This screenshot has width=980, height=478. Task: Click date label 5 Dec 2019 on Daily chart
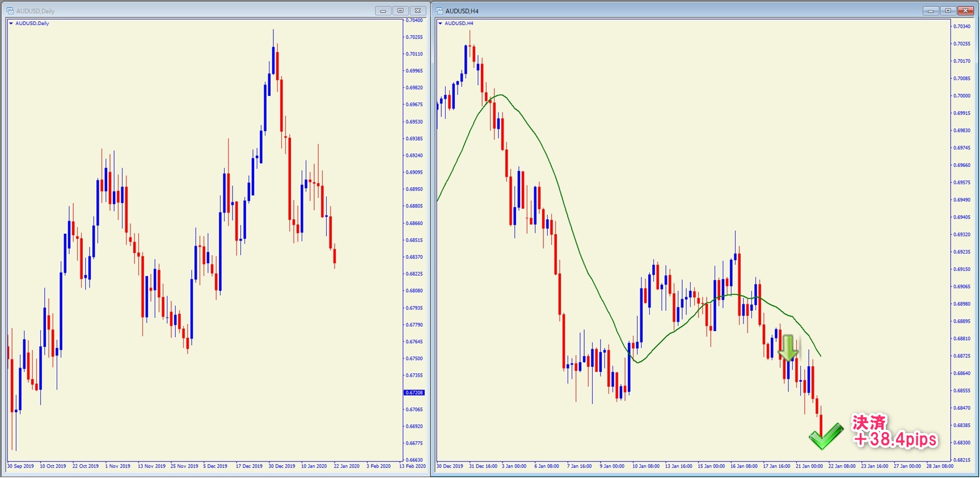tap(216, 466)
